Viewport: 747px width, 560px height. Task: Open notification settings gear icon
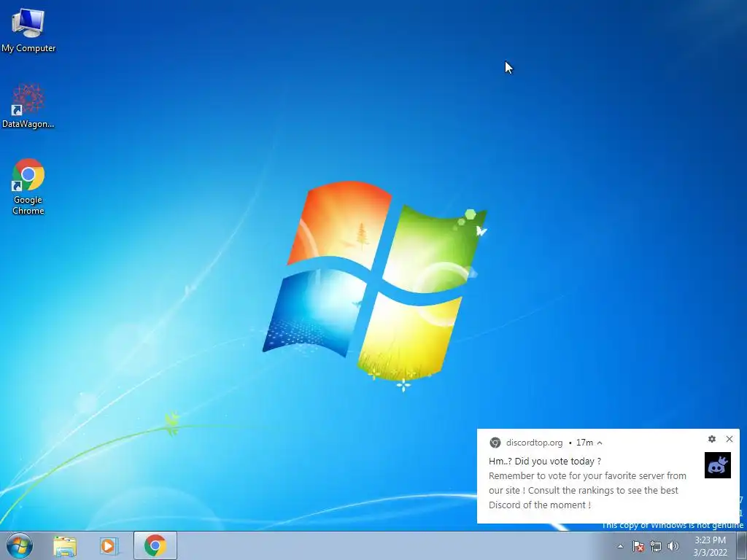tap(712, 439)
